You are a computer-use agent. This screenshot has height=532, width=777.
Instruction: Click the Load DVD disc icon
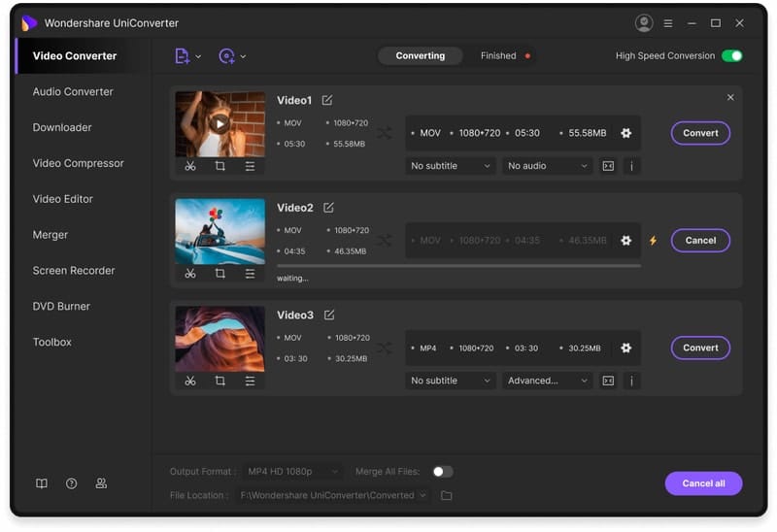click(x=226, y=56)
